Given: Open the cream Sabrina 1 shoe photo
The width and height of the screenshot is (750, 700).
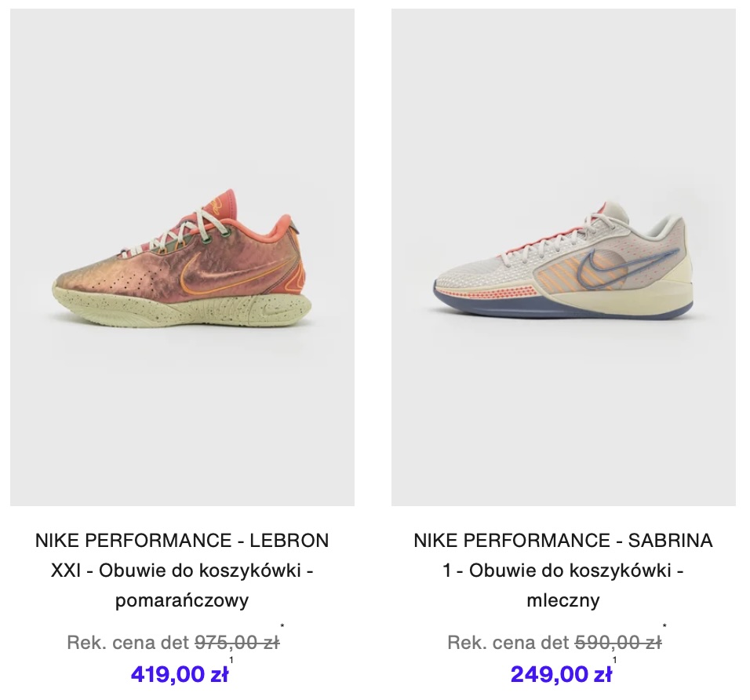Looking at the screenshot, I should click(563, 257).
